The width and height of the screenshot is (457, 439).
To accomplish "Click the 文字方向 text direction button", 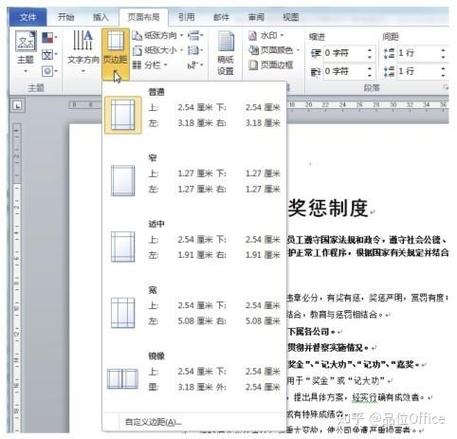I will coord(83,52).
